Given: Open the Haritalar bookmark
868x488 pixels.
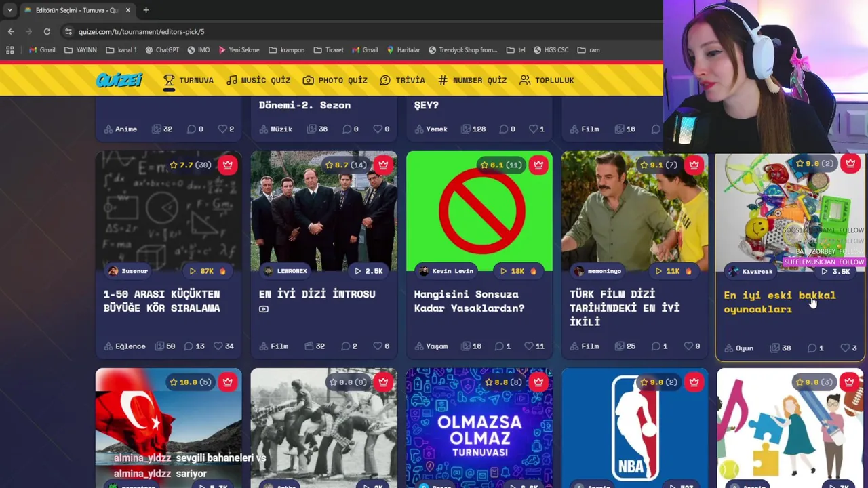Looking at the screenshot, I should pyautogui.click(x=403, y=49).
